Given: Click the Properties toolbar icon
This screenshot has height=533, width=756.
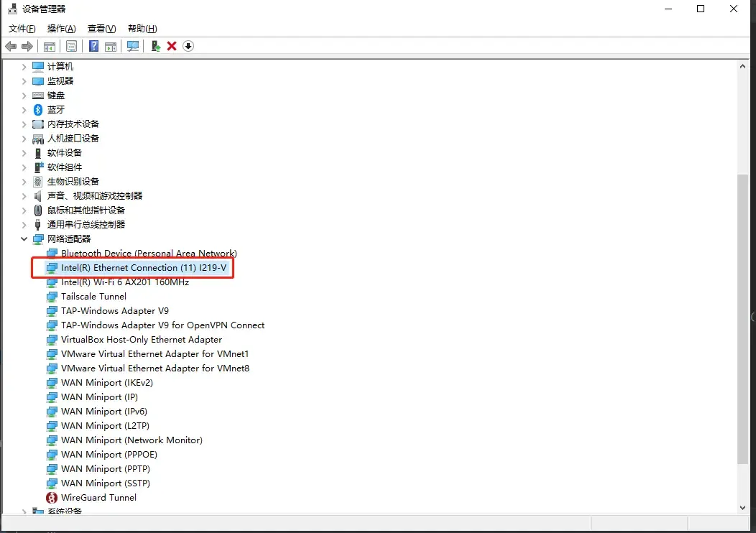Looking at the screenshot, I should [x=71, y=46].
